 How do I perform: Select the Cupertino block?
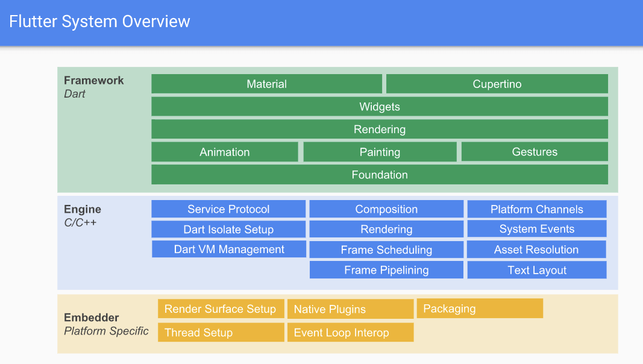(497, 84)
